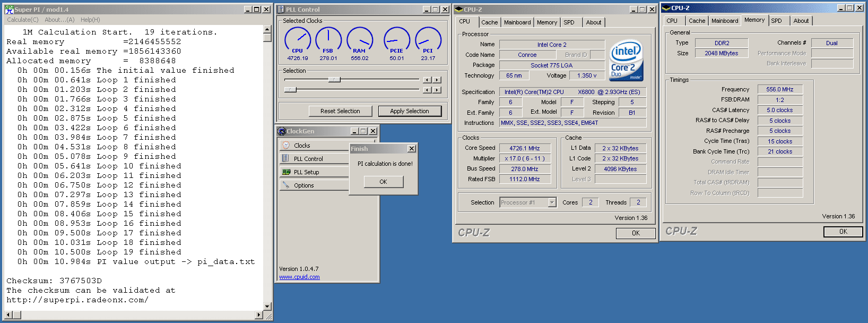Click the left arrow of the bottom selection slider
Viewport: 868px width, 323px height.
point(427,90)
